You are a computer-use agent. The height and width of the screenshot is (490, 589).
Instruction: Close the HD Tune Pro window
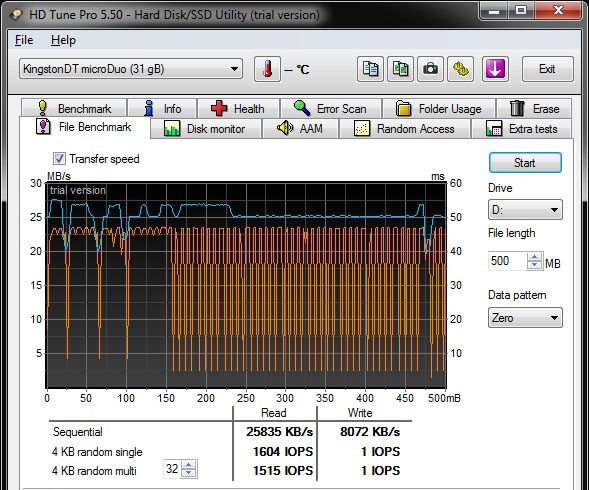[559, 11]
